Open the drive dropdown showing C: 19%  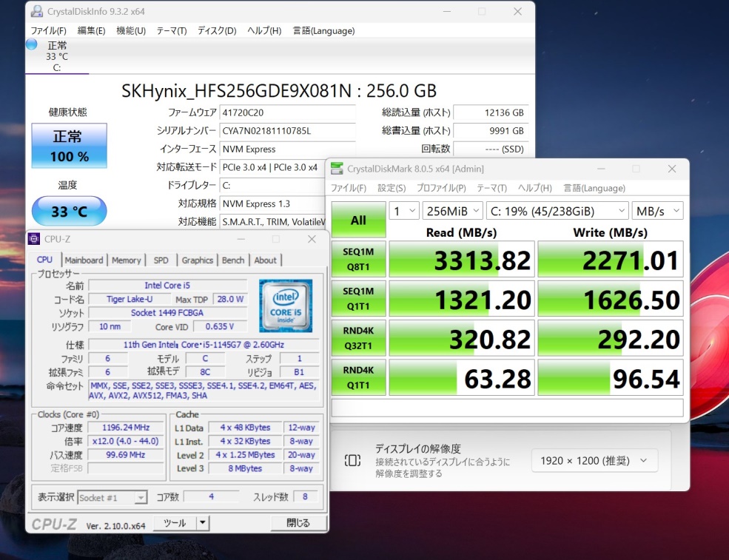tap(557, 211)
